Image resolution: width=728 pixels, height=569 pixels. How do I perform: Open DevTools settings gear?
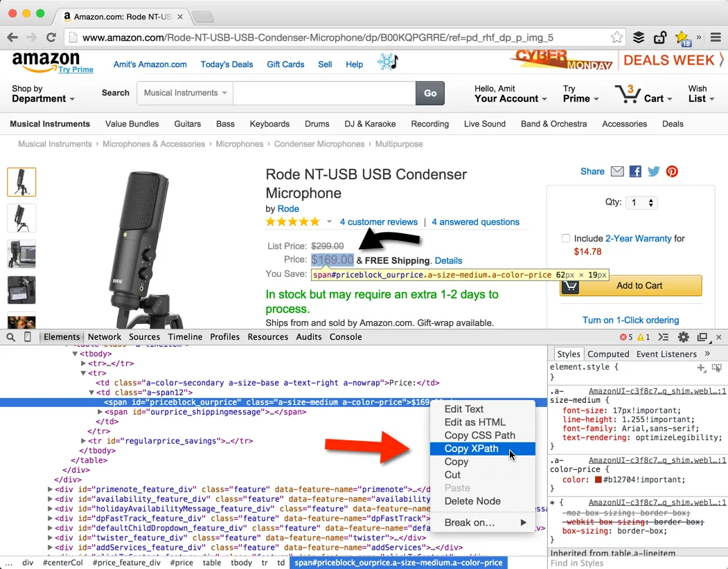(x=683, y=337)
